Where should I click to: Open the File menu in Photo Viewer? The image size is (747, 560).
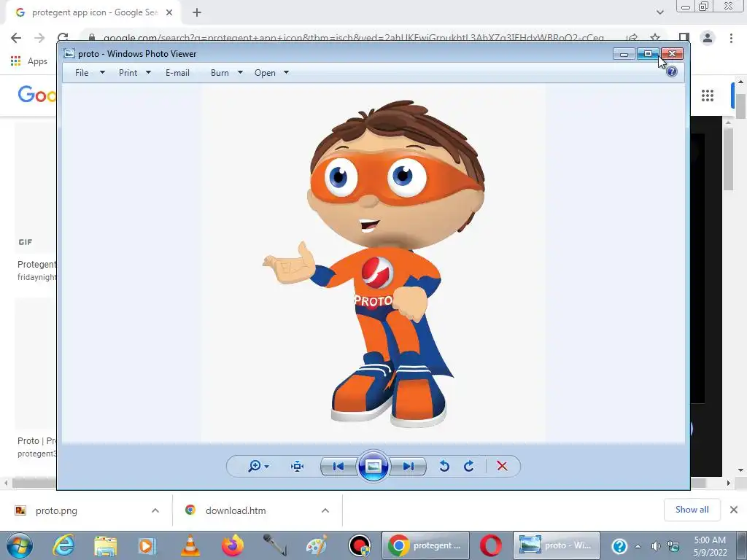82,73
